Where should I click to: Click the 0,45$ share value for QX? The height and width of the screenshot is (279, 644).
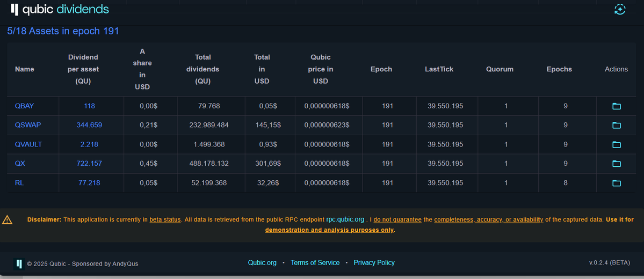pyautogui.click(x=149, y=163)
